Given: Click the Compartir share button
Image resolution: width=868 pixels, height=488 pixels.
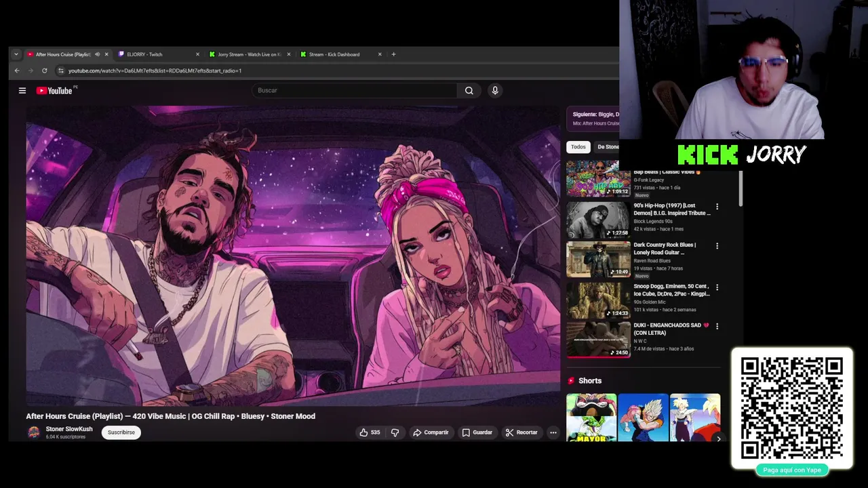Looking at the screenshot, I should pyautogui.click(x=431, y=432).
